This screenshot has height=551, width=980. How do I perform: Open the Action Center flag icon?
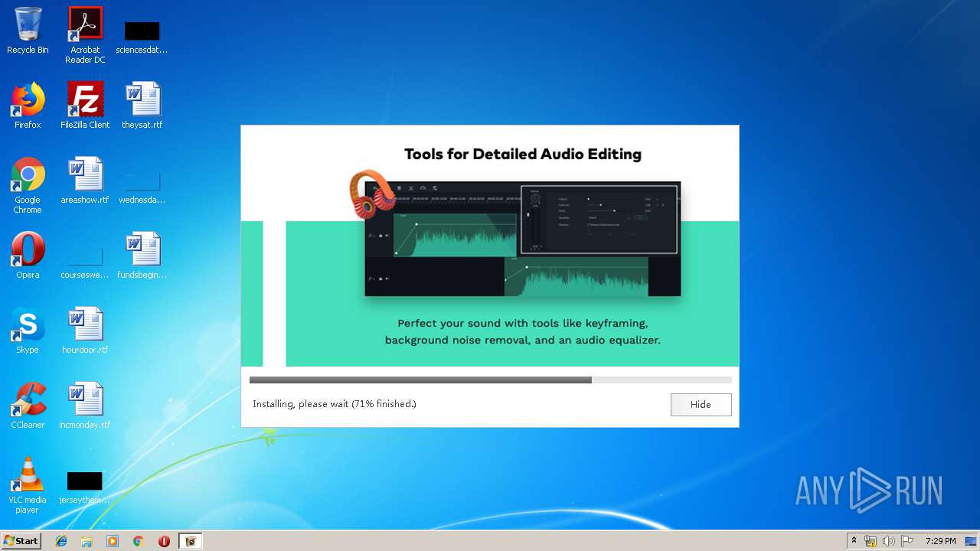click(907, 541)
